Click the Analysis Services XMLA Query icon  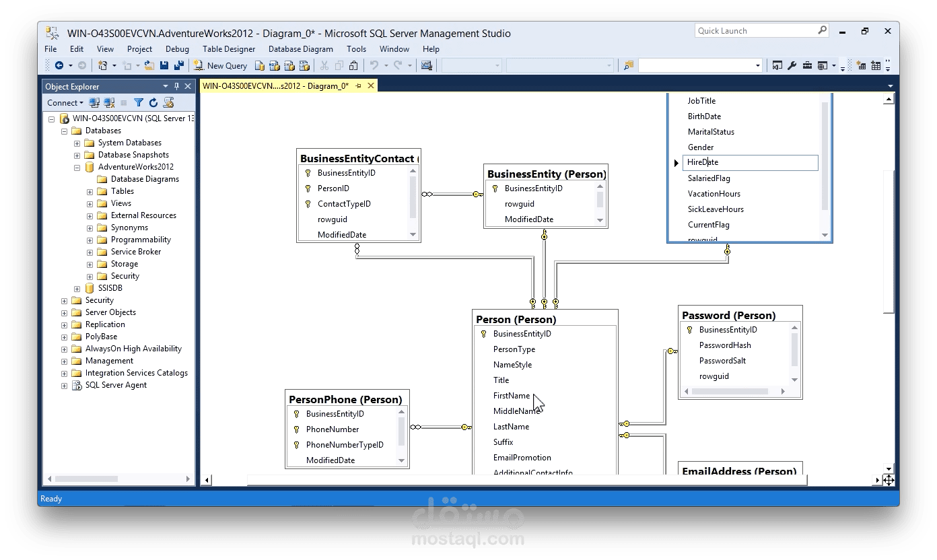pos(304,65)
